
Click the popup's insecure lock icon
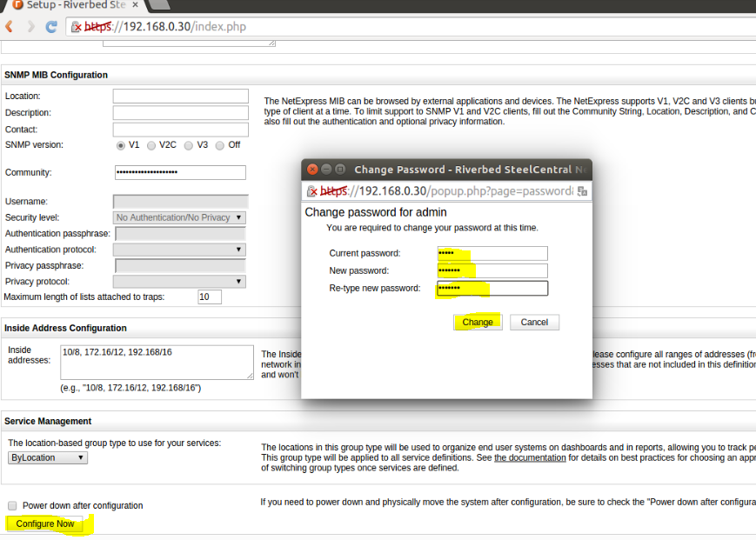(x=311, y=190)
